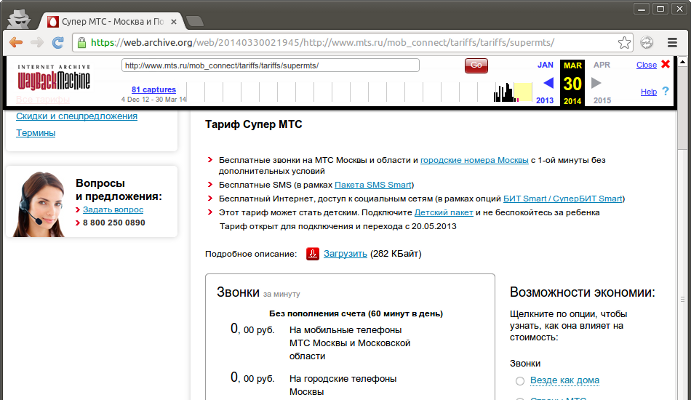Click the red X close toolbar icon
The width and height of the screenshot is (691, 400).
coord(665,64)
